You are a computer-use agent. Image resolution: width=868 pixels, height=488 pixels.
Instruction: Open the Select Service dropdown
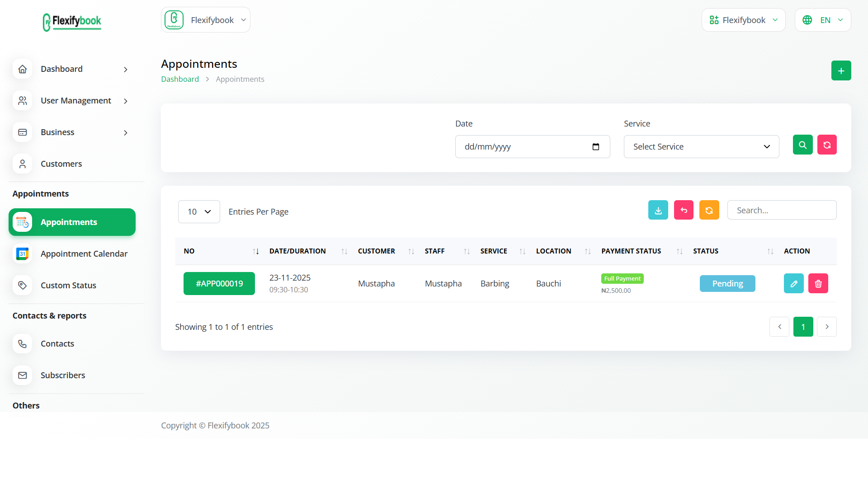[701, 146]
